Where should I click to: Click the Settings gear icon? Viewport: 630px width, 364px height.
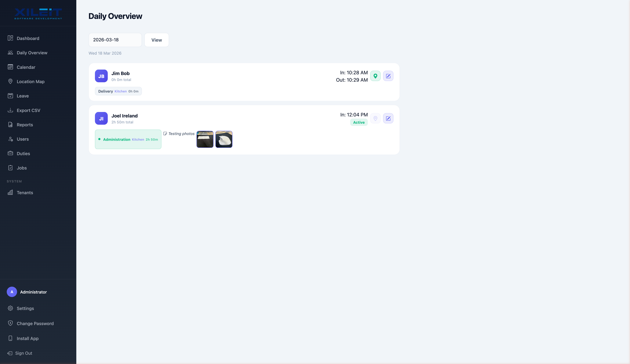point(10,308)
